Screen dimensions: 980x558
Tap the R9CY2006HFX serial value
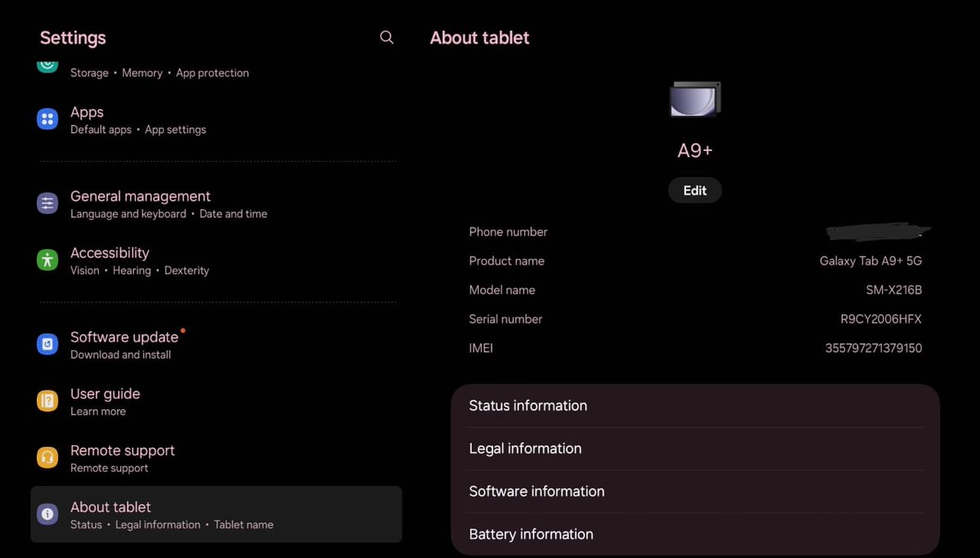pos(881,319)
